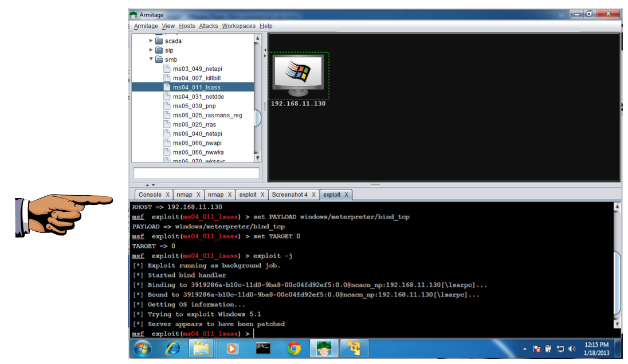Click the module tree scrollbar up arrow
Screen dimensions: 628x364
tap(257, 38)
